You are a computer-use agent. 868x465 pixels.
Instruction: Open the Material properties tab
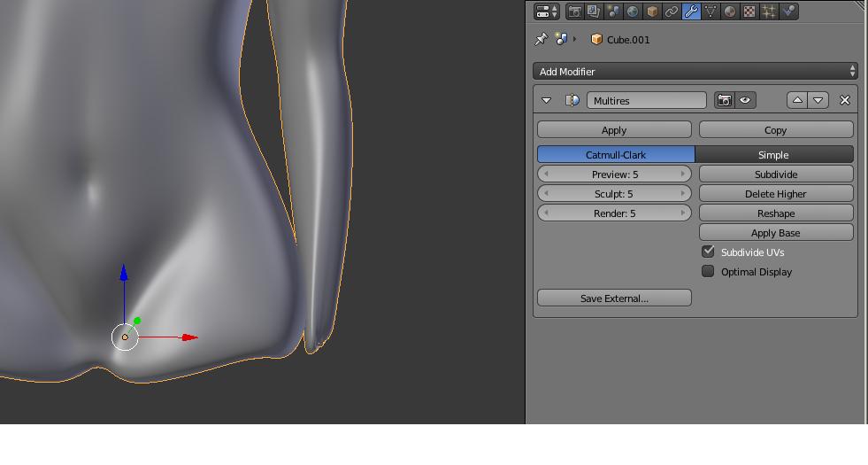click(x=730, y=12)
